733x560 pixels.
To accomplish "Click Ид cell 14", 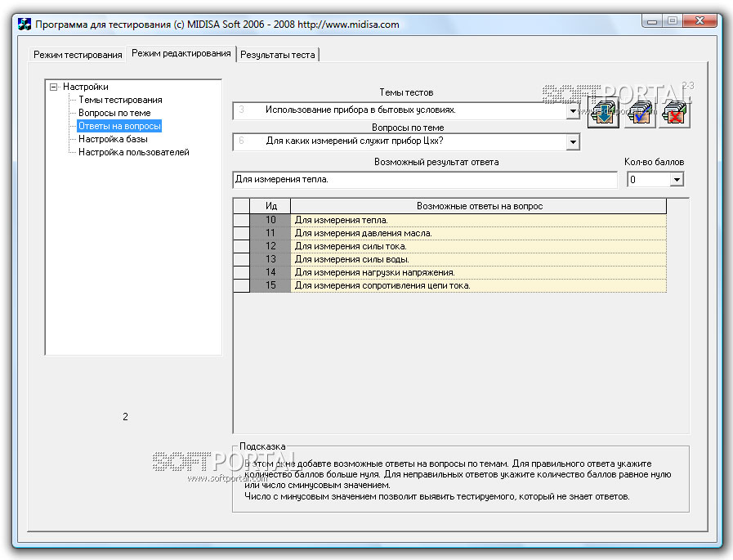I will pos(270,273).
